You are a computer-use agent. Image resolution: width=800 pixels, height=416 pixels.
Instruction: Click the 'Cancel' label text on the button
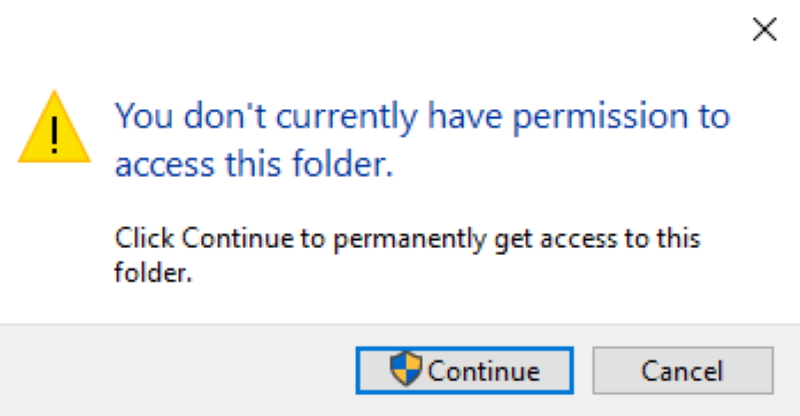(682, 371)
